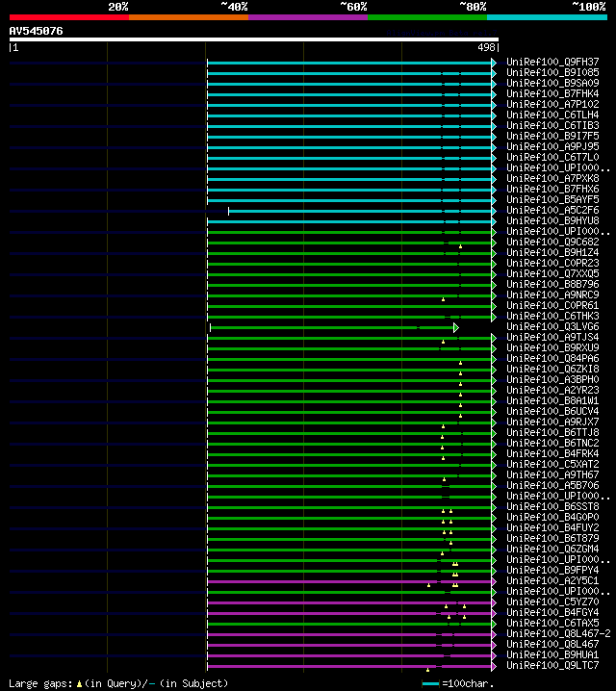Select the UniRef100_C6T7L0 entry
The image size is (616, 691).
pyautogui.click(x=552, y=157)
